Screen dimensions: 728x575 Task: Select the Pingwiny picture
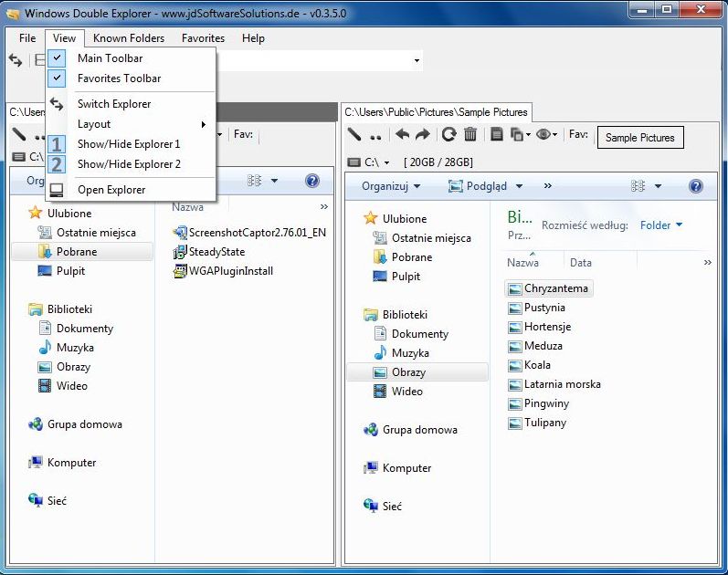coord(539,403)
